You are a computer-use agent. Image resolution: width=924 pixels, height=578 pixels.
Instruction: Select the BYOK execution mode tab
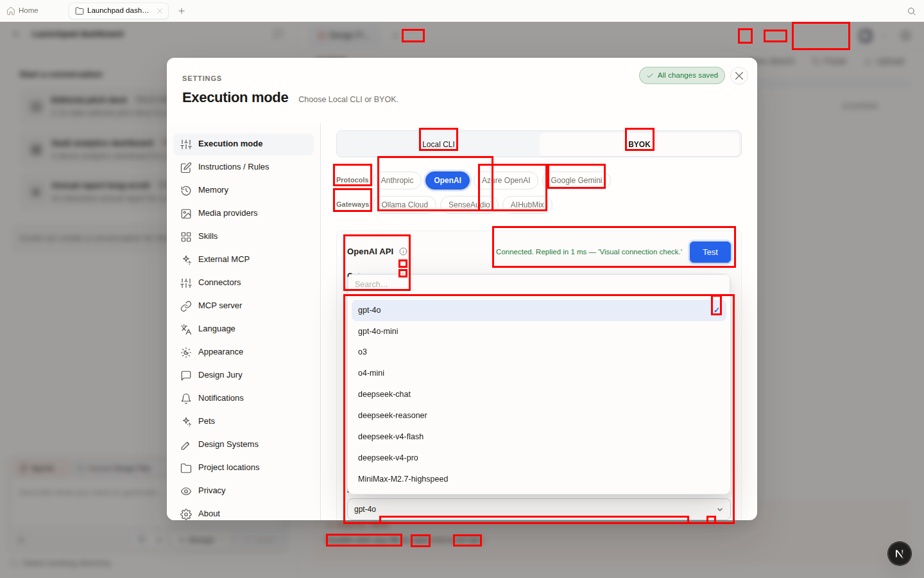point(639,144)
